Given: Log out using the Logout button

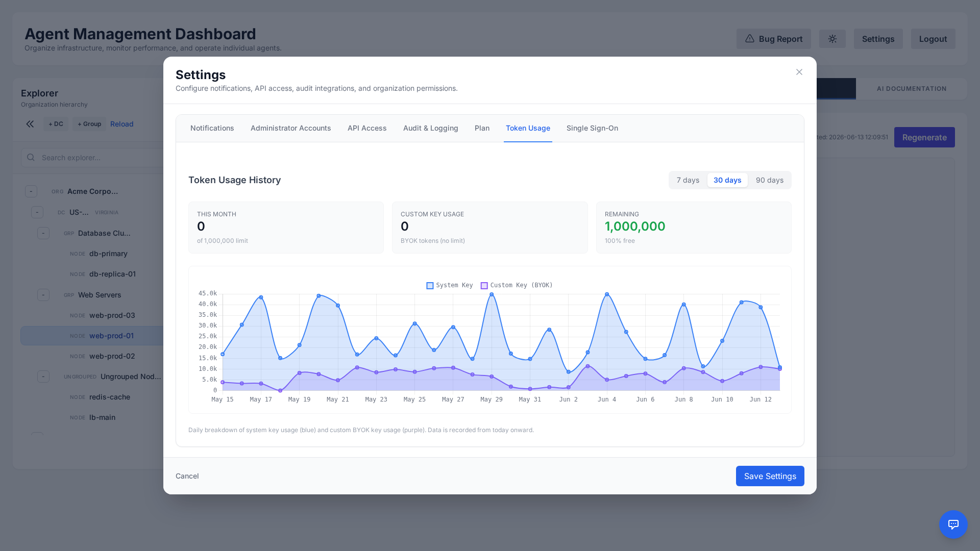Looking at the screenshot, I should [x=933, y=39].
